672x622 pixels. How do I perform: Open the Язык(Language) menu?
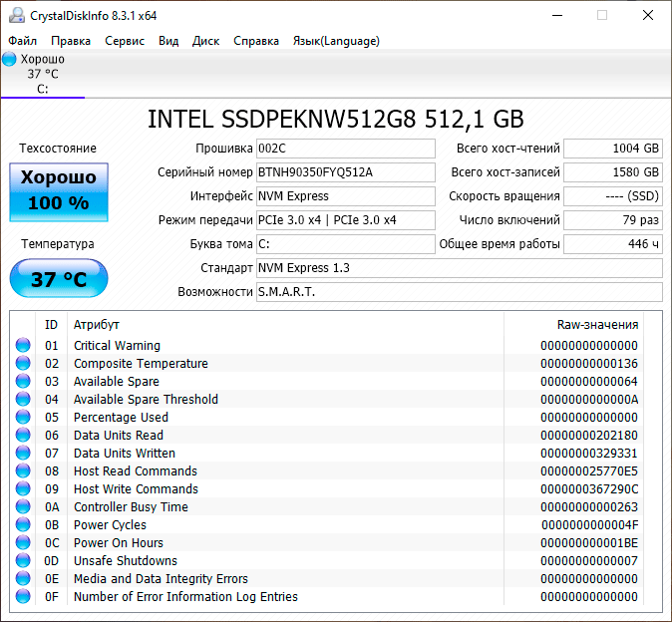(336, 41)
